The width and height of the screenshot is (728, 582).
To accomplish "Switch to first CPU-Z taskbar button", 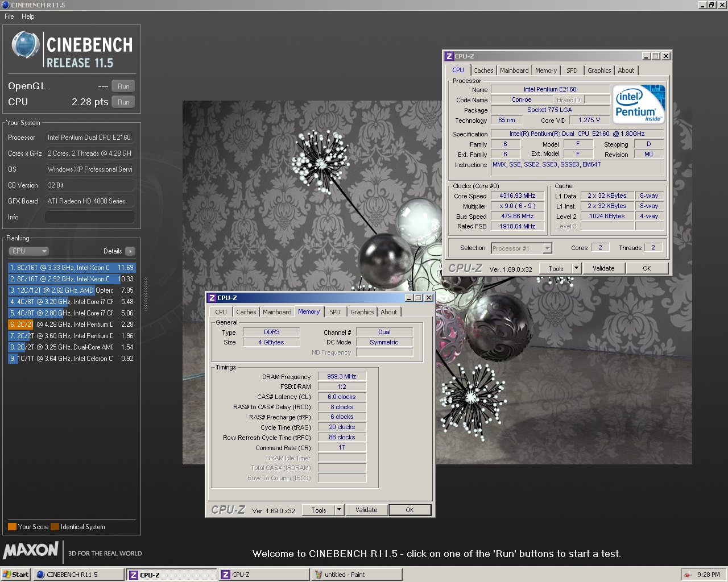I will pos(172,575).
